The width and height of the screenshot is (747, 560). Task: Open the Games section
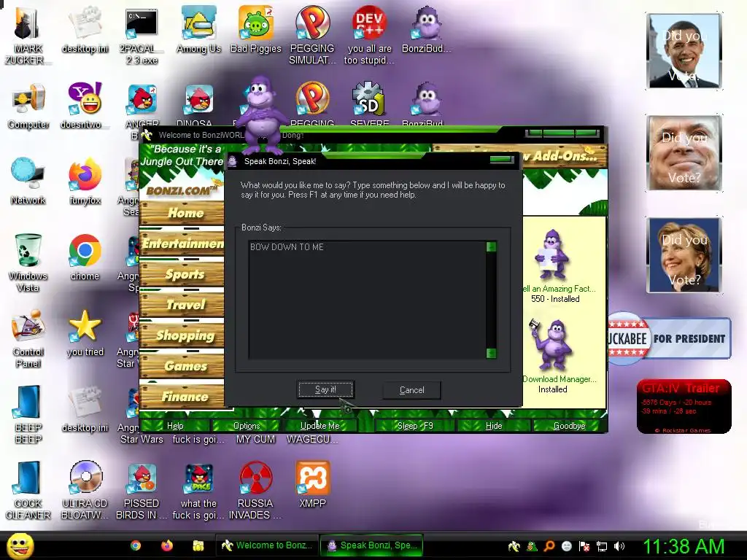182,366
